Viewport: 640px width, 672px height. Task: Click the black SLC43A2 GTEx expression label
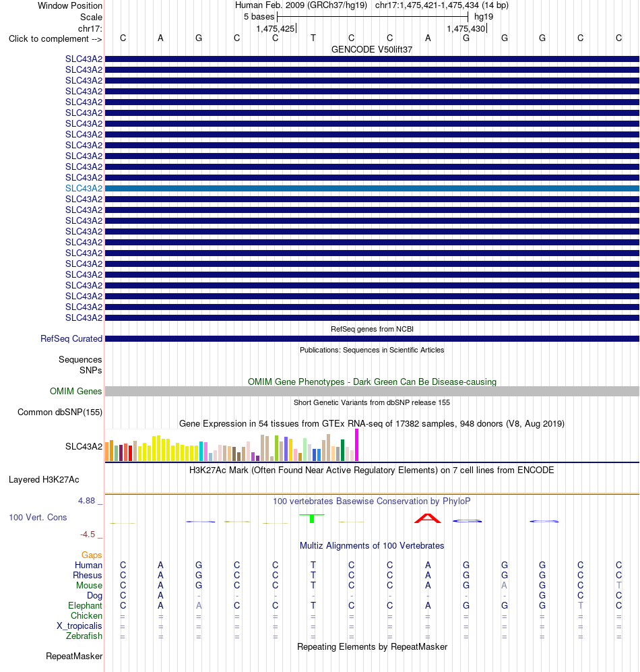click(x=84, y=447)
